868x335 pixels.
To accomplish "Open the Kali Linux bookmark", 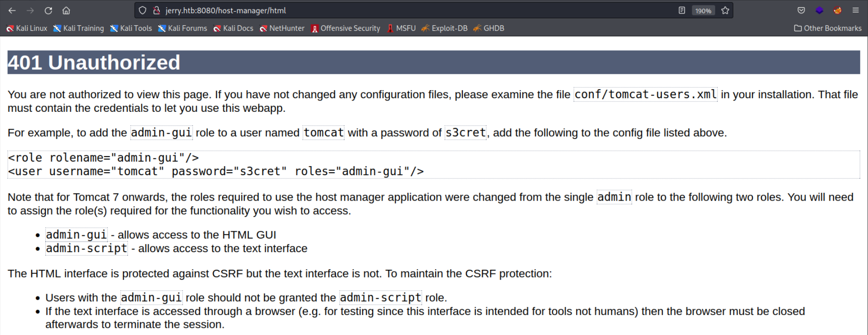I will (x=27, y=28).
